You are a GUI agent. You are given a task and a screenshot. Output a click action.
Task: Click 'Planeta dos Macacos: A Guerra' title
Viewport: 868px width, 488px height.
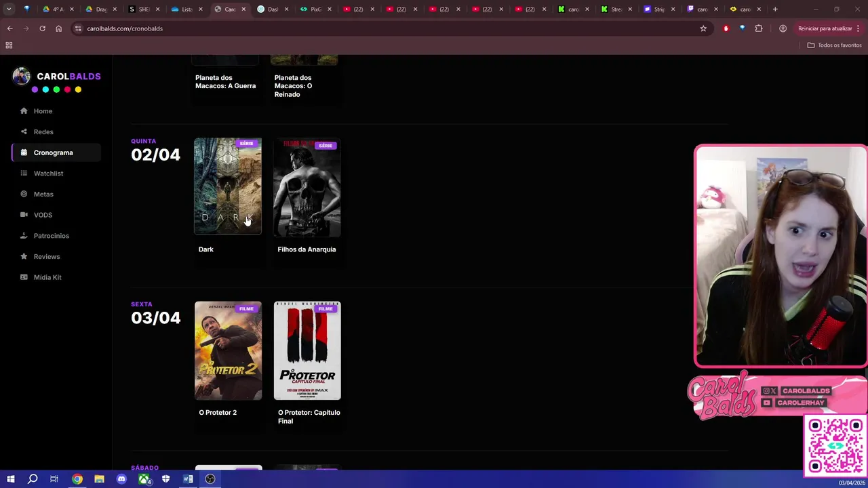(225, 82)
